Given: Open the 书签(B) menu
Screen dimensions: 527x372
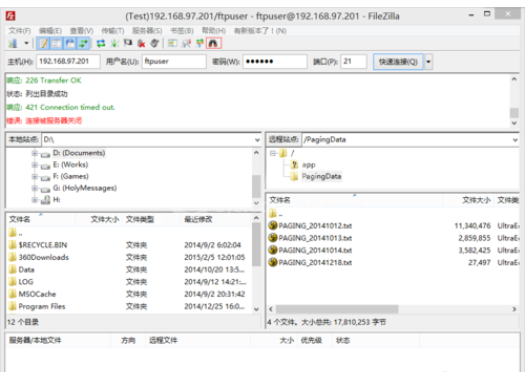Looking at the screenshot, I should tap(182, 31).
